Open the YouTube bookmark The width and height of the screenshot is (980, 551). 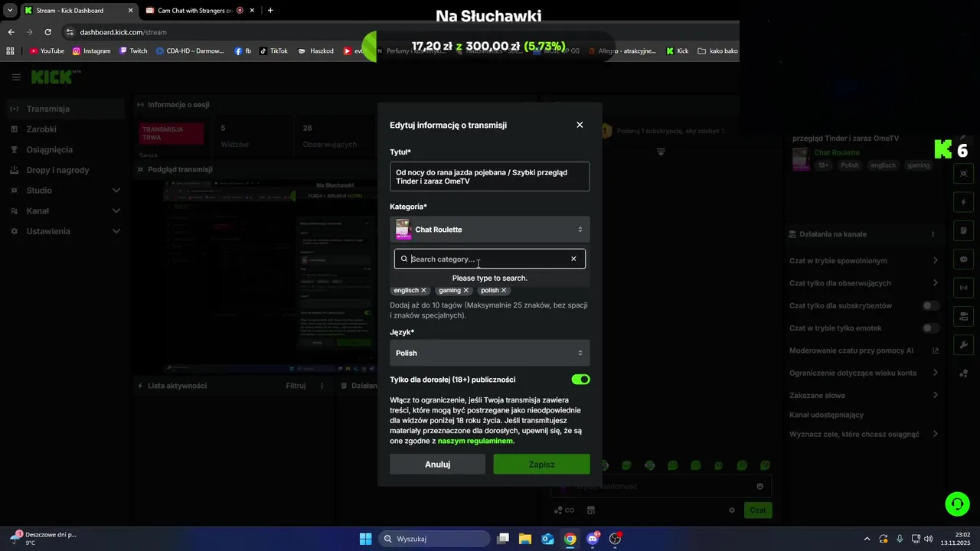[47, 51]
